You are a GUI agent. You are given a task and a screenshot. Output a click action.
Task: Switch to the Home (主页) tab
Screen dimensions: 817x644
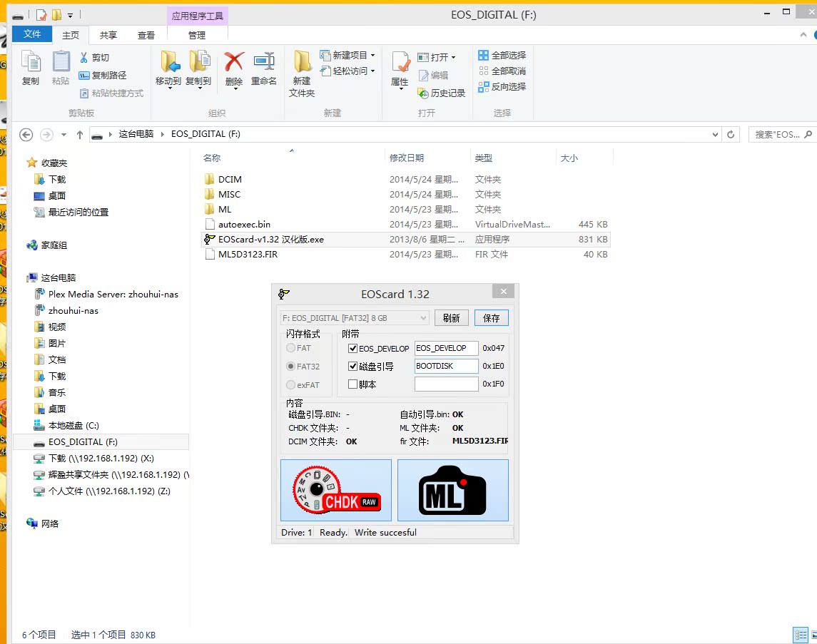[71, 35]
